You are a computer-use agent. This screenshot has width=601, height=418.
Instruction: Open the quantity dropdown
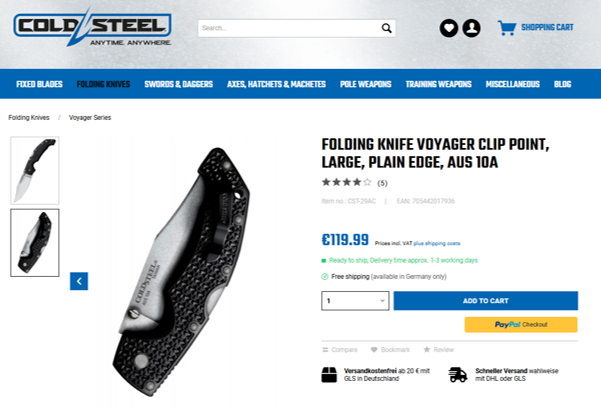click(355, 301)
